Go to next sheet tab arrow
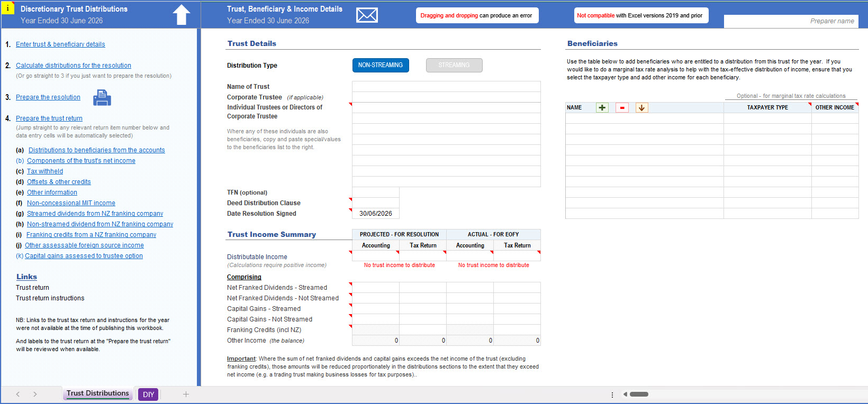Viewport: 868px width, 404px height. click(x=35, y=394)
